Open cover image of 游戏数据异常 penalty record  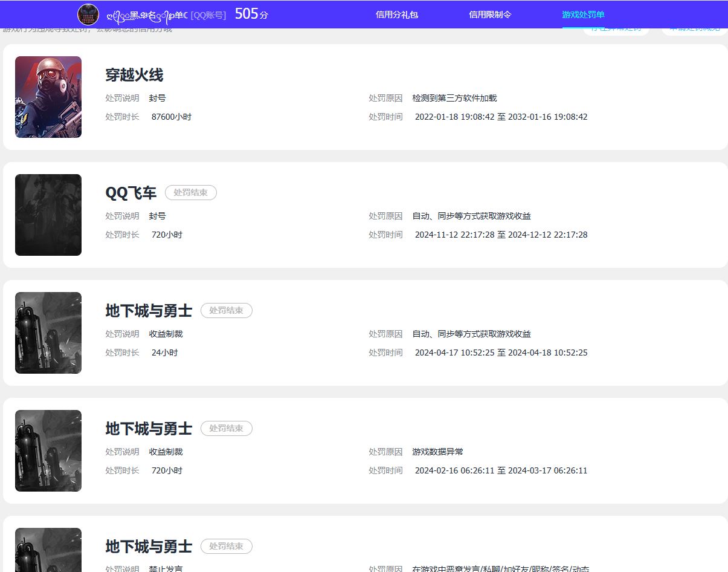click(48, 450)
